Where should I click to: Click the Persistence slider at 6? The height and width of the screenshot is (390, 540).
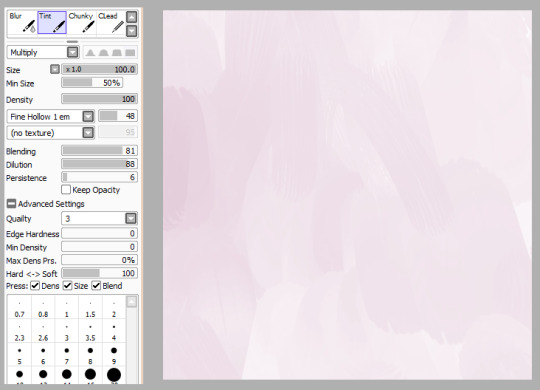tap(100, 177)
